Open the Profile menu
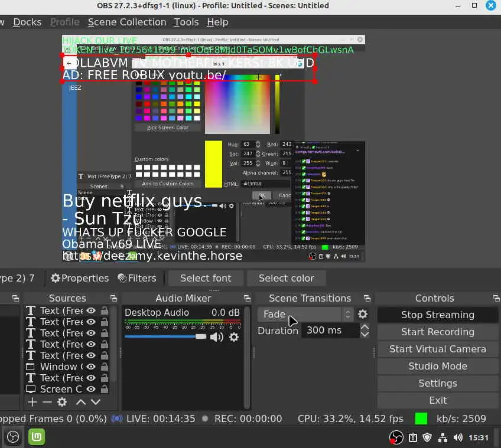501x448 pixels. pyautogui.click(x=65, y=22)
